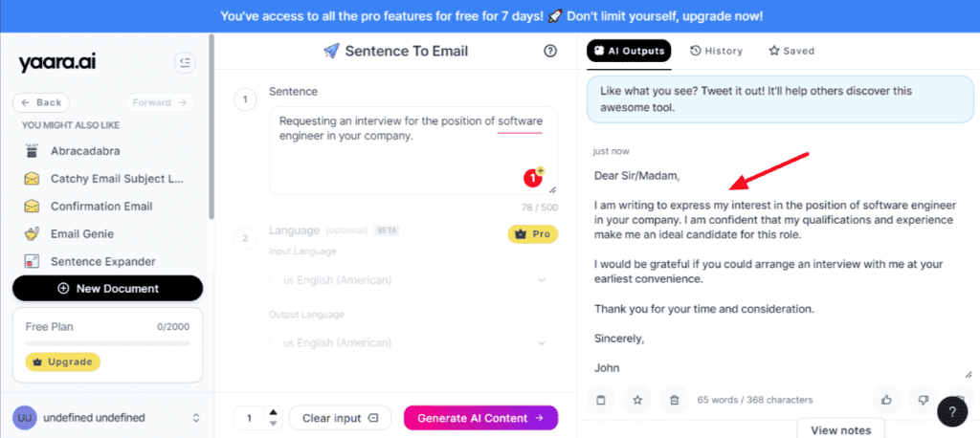Switch to the History tab

point(716,52)
